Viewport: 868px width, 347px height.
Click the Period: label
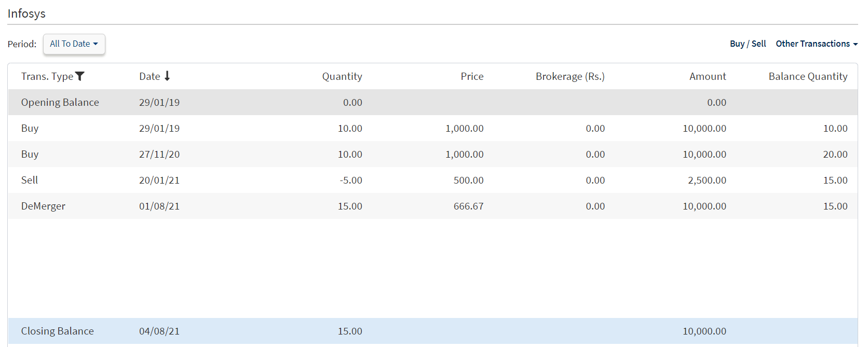pyautogui.click(x=22, y=44)
